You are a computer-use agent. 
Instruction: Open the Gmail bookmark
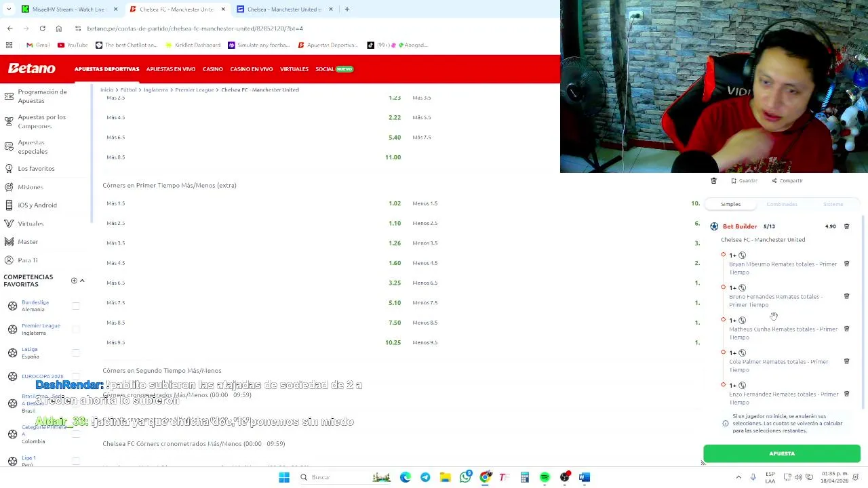tap(38, 45)
